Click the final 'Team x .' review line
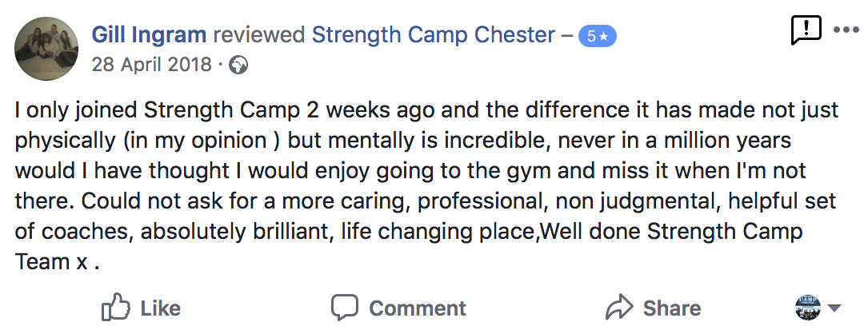868x334 pixels. [57, 261]
